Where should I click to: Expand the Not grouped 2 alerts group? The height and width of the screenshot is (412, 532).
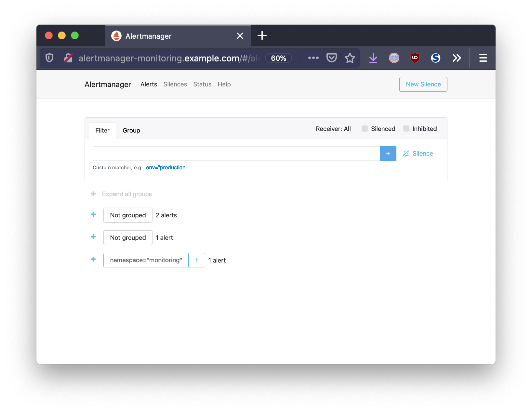pos(93,214)
